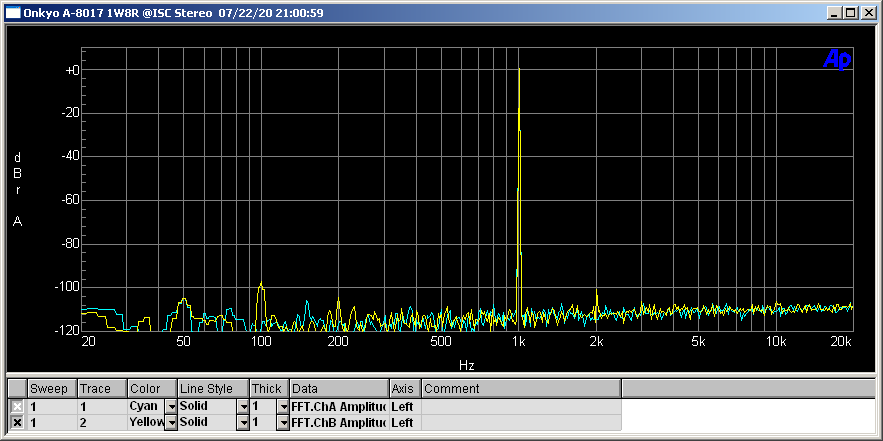Click the graph window's title bar icon
The image size is (883, 441).
14,13
